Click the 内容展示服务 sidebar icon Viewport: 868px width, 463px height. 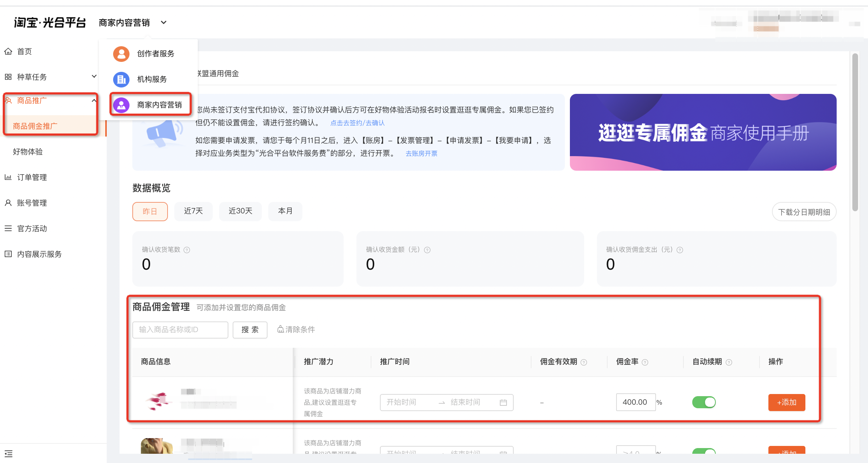coord(8,254)
